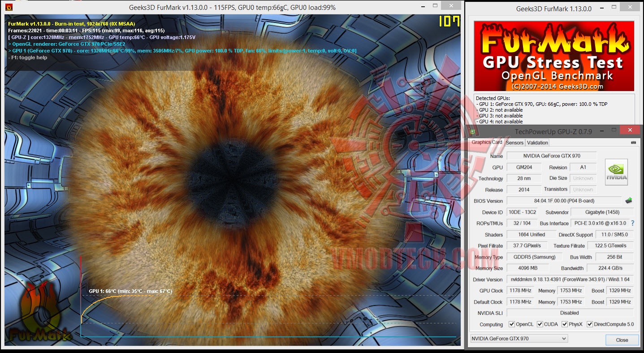The width and height of the screenshot is (644, 353).
Task: Switch to the Sensors tab
Action: pos(514,143)
